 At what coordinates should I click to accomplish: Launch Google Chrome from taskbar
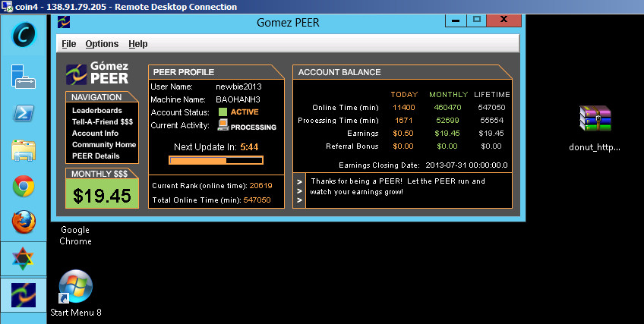24,187
